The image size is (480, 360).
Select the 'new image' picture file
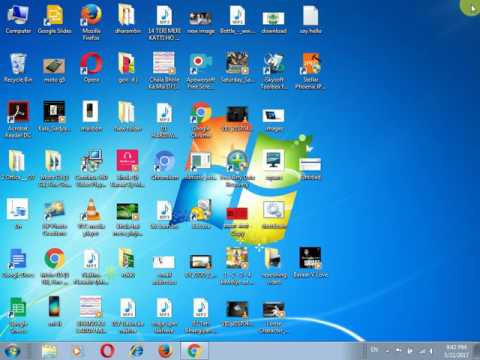(200, 23)
